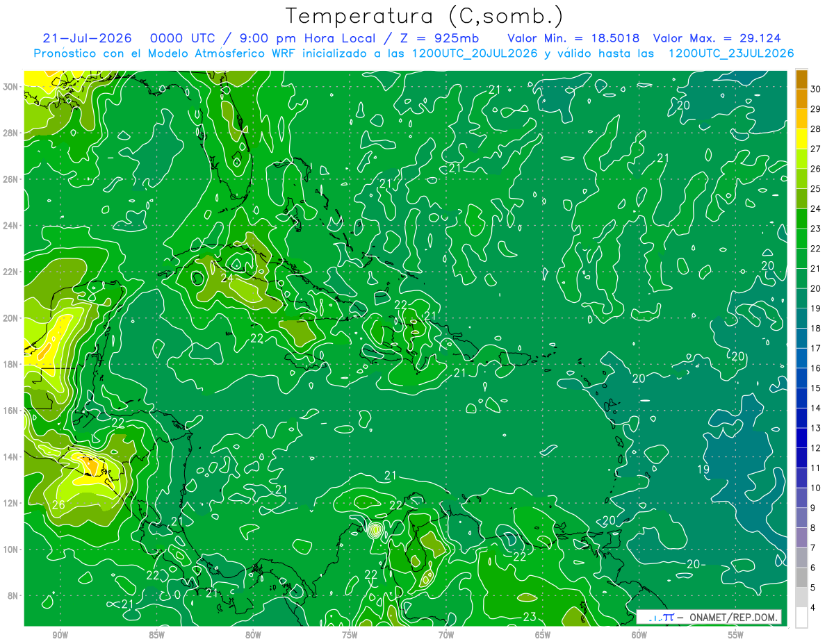Click the title "Temperatura (C,somb.)"
Viewport: 834px width, 644px height.
pyautogui.click(x=425, y=16)
